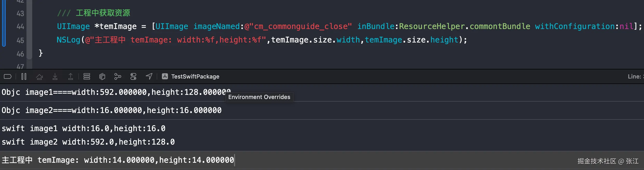
Task: Click the Simulate Location arrow icon
Action: coord(149,76)
